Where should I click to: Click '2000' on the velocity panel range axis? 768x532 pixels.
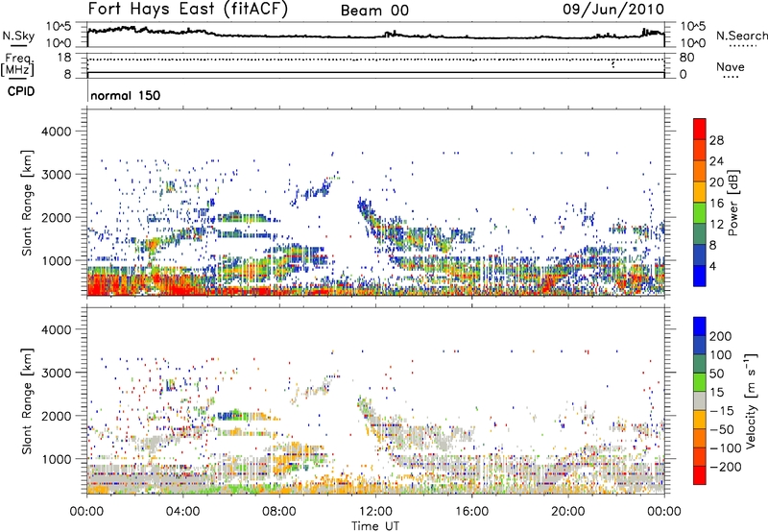click(57, 416)
